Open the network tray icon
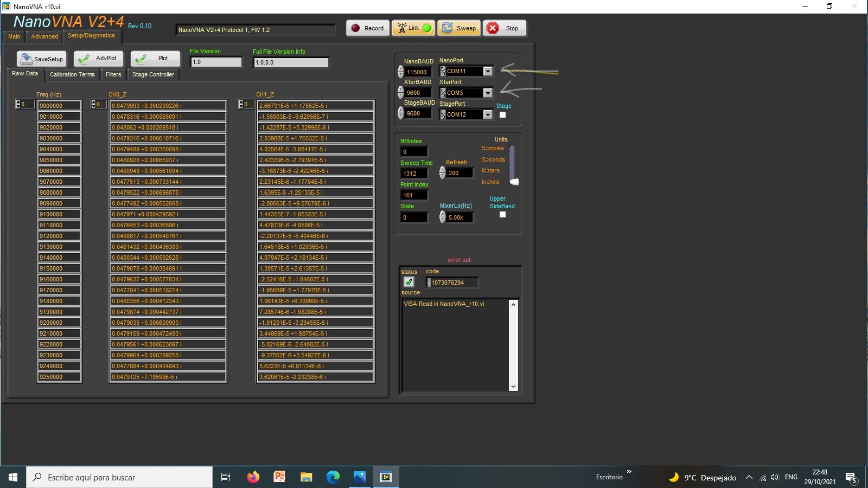The image size is (868, 488). [x=763, y=478]
